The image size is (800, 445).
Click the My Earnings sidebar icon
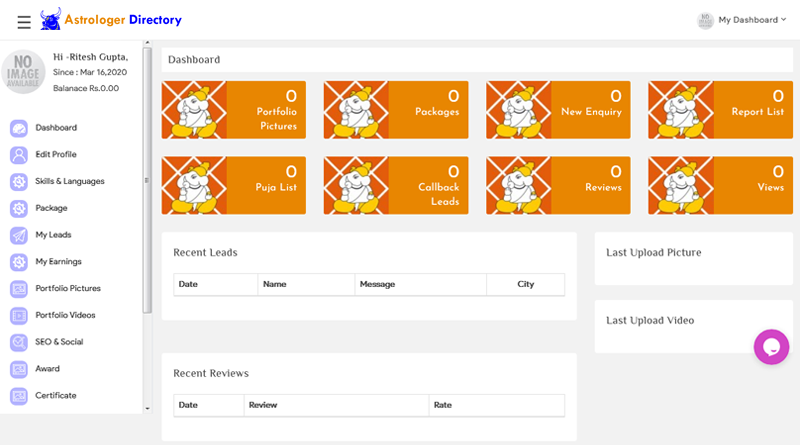(18, 262)
